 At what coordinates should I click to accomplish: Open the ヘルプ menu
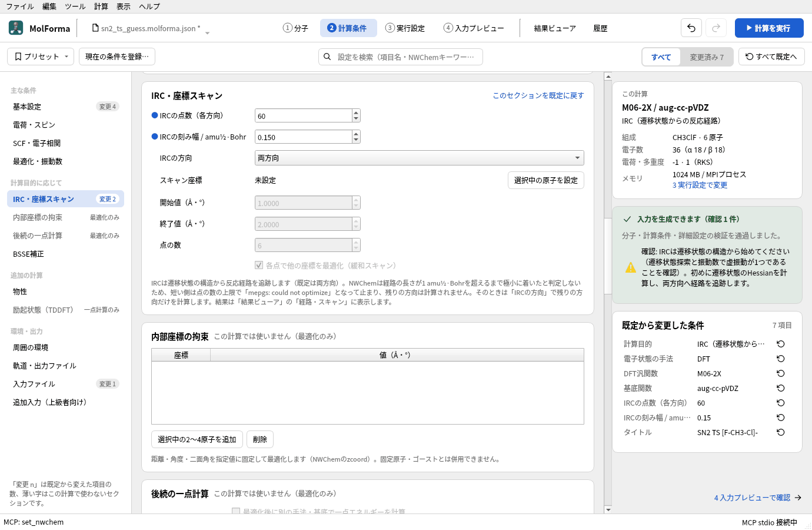point(149,6)
